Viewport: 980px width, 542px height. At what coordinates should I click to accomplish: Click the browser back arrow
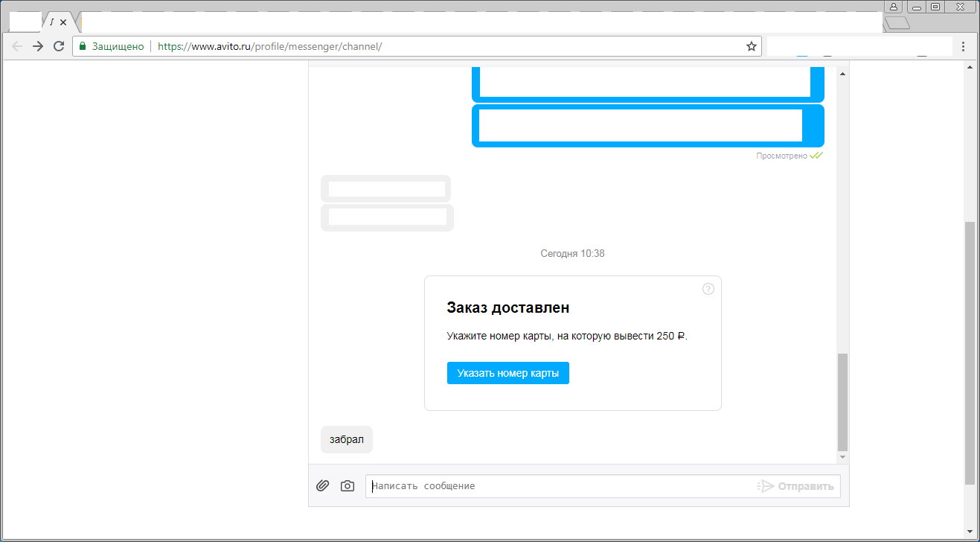pyautogui.click(x=17, y=46)
